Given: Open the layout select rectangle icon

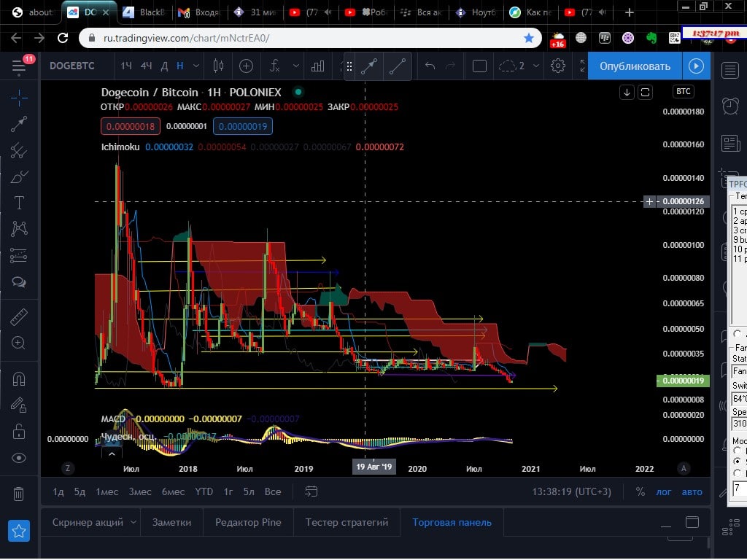Looking at the screenshot, I should tap(479, 66).
